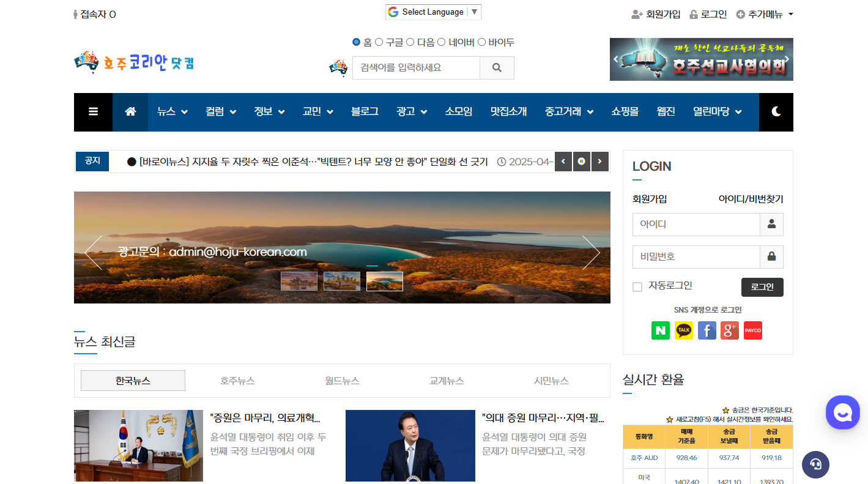Click the search magnifier icon
Image resolution: width=868 pixels, height=484 pixels.
[x=497, y=67]
